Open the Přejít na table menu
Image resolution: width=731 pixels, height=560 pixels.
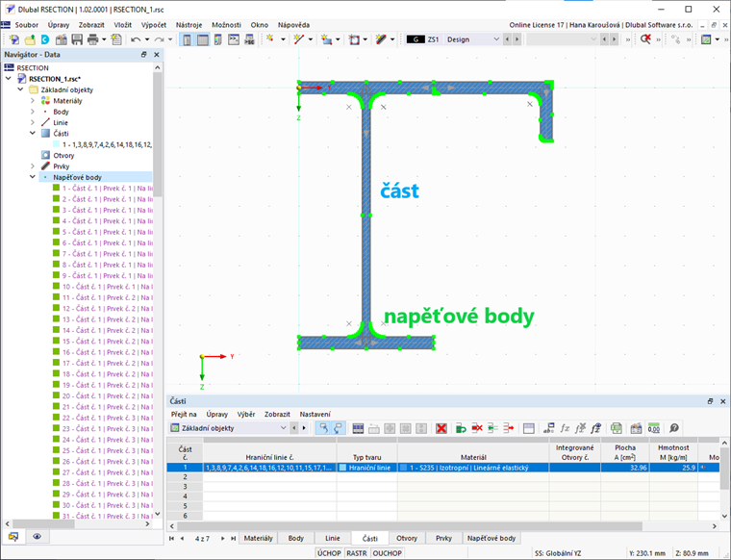184,414
